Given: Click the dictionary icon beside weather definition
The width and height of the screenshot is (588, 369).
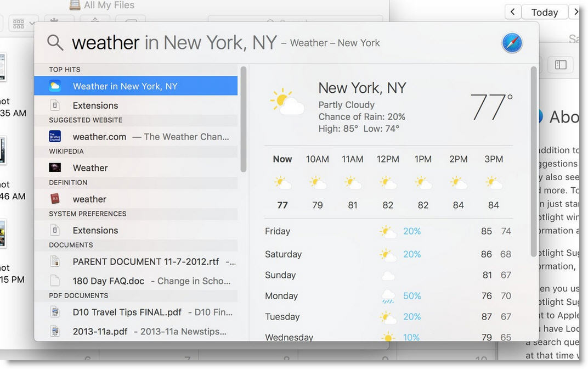Looking at the screenshot, I should click(55, 199).
